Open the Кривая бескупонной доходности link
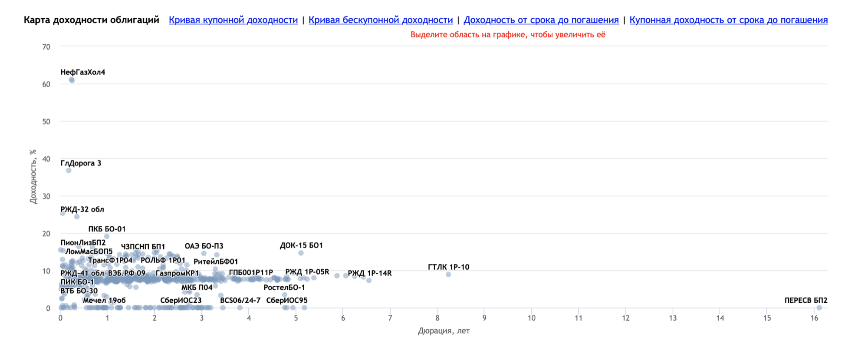 pyautogui.click(x=381, y=20)
